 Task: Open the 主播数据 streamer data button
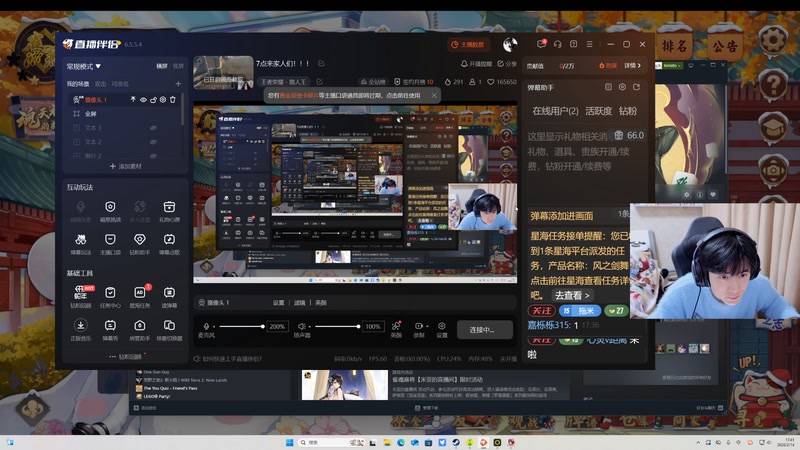pos(468,45)
